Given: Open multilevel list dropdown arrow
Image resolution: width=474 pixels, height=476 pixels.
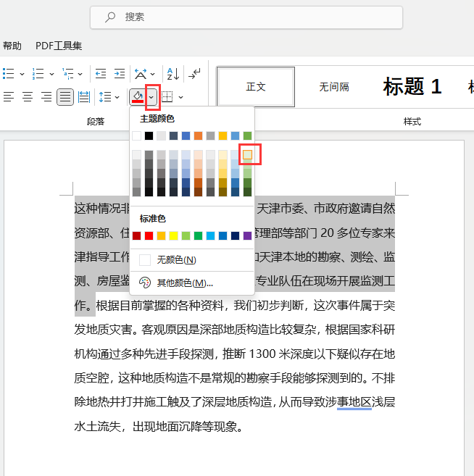Looking at the screenshot, I should [80, 74].
